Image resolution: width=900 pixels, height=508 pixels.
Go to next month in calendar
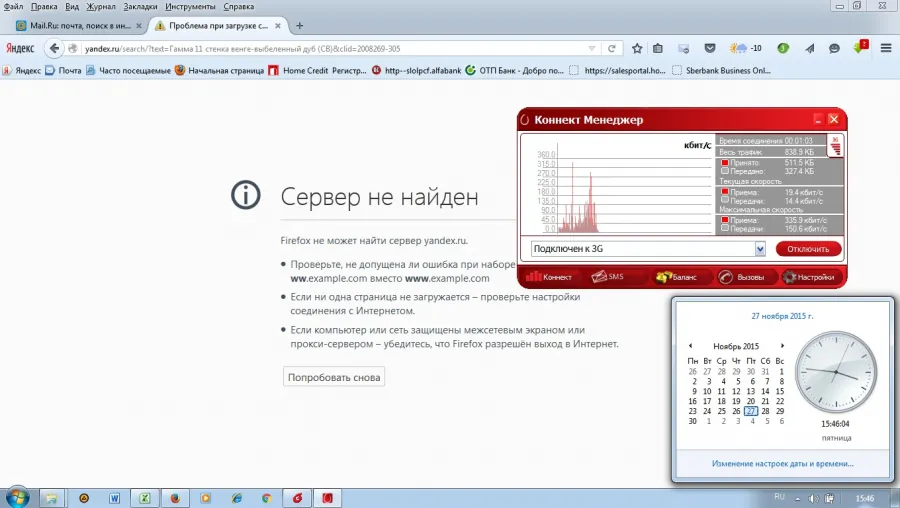[782, 346]
